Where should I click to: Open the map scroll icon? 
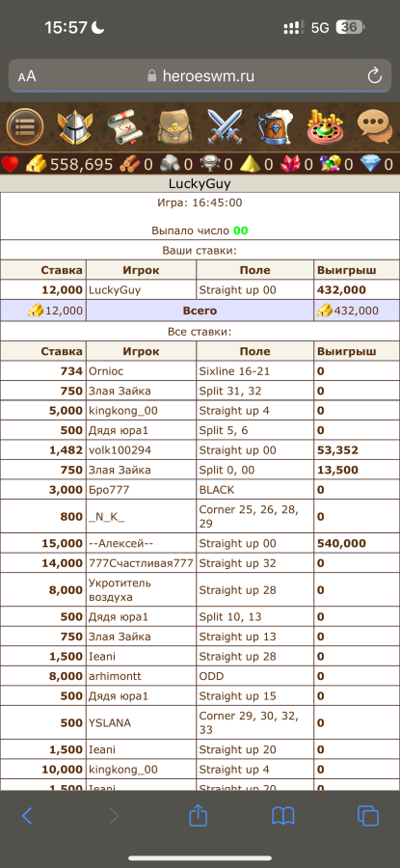(x=124, y=126)
